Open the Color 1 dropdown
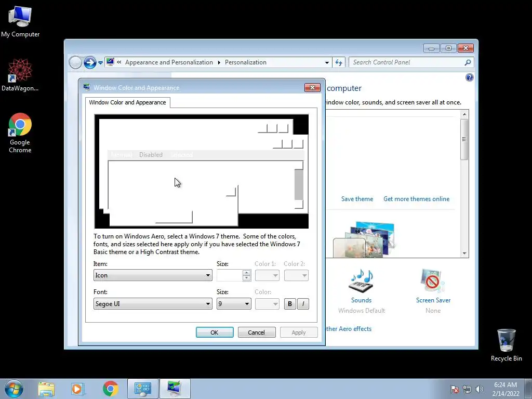532x399 pixels. 267,275
